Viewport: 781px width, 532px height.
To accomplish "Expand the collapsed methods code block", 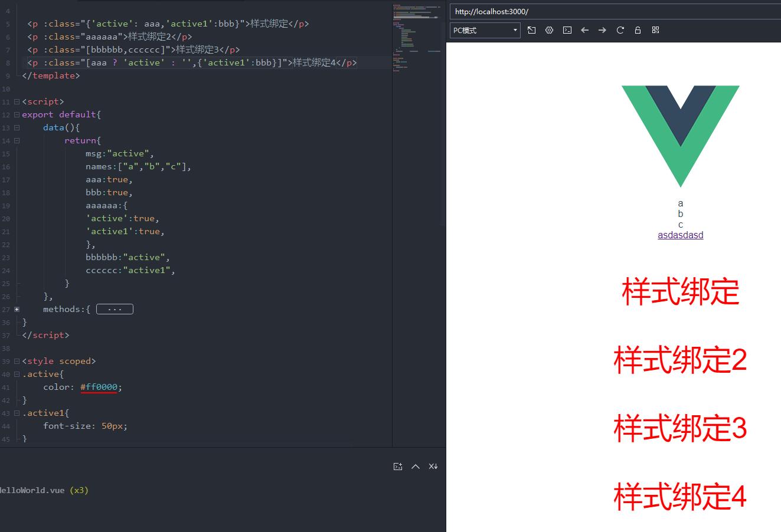I will 115,308.
